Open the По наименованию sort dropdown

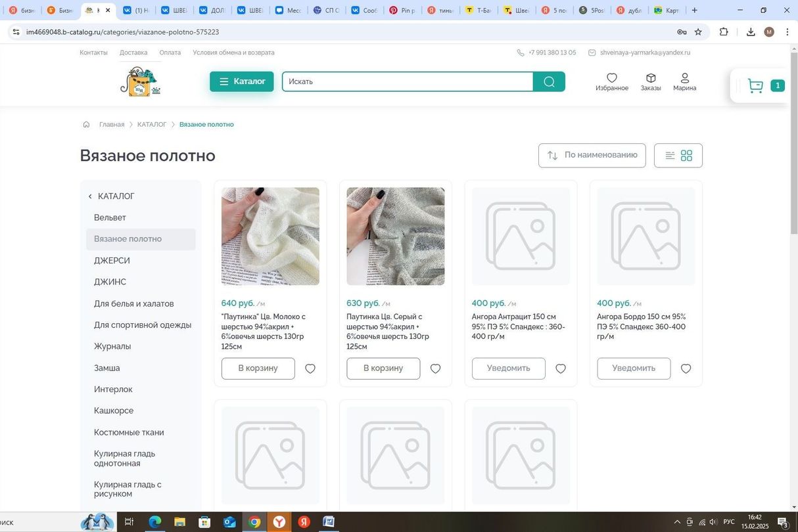click(592, 156)
